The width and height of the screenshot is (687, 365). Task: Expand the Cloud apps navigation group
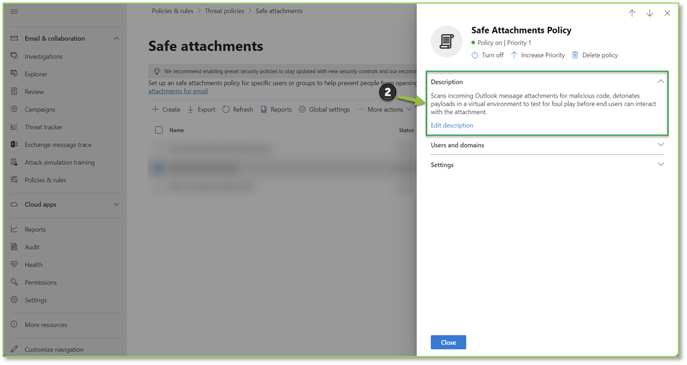tap(116, 205)
